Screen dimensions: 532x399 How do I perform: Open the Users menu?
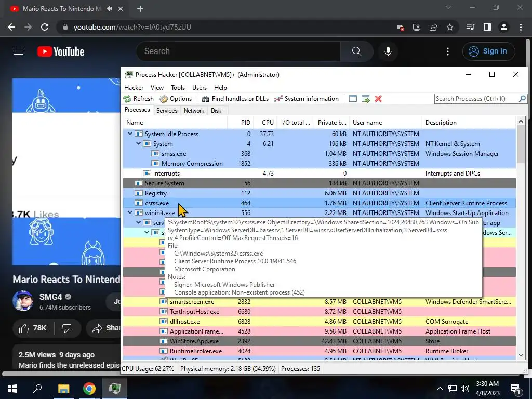[x=199, y=87]
